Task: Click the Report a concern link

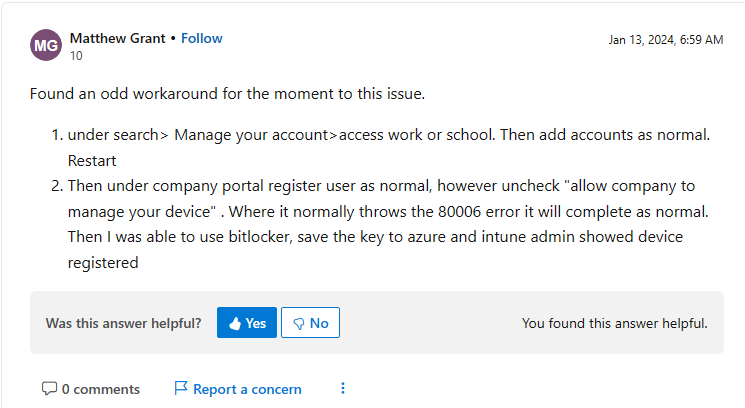Action: (247, 389)
